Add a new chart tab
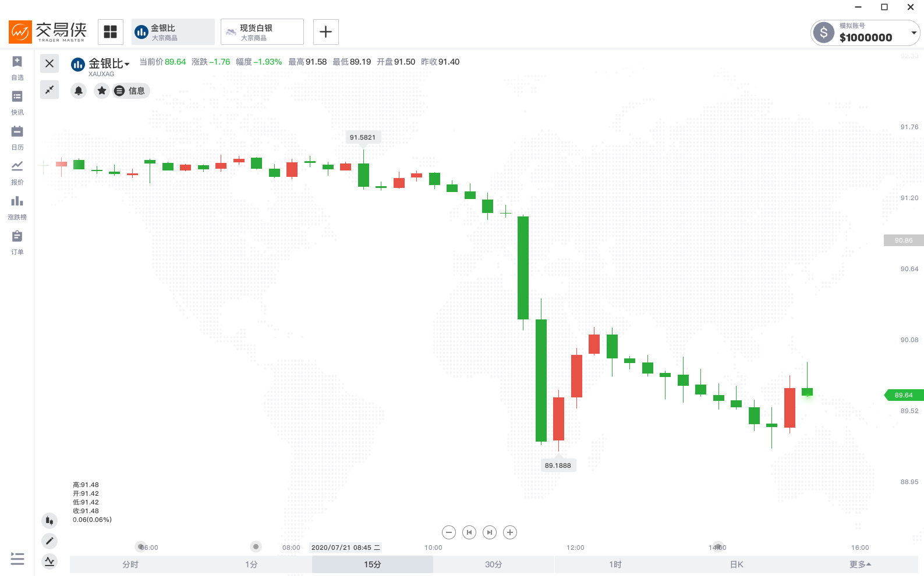Image resolution: width=924 pixels, height=576 pixels. (326, 32)
